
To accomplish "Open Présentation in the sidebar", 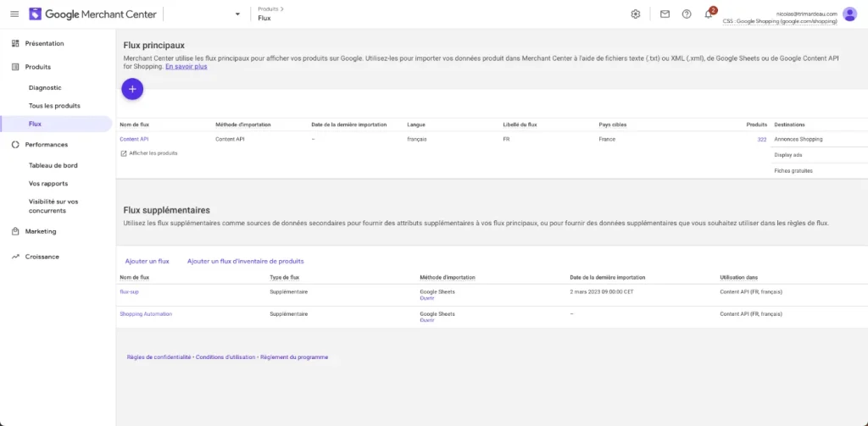I will tap(44, 43).
